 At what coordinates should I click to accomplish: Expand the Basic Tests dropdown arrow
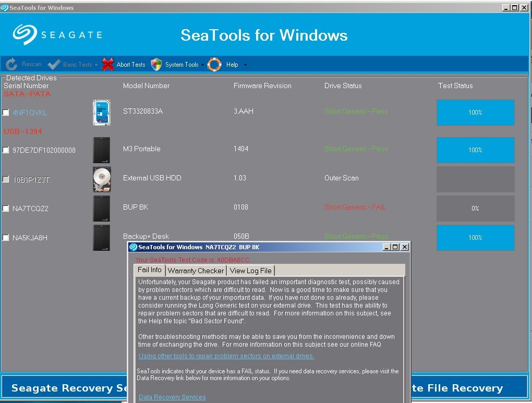[x=96, y=65]
